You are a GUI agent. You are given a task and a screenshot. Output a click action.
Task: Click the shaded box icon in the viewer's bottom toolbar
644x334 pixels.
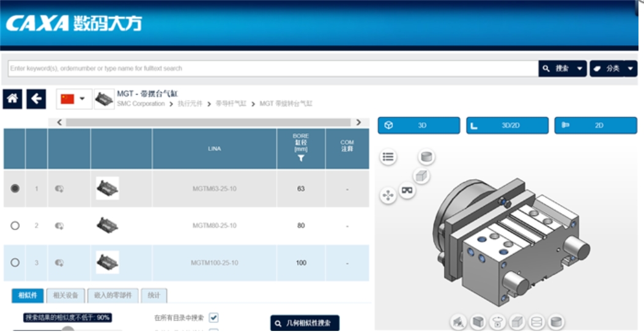[478, 322]
